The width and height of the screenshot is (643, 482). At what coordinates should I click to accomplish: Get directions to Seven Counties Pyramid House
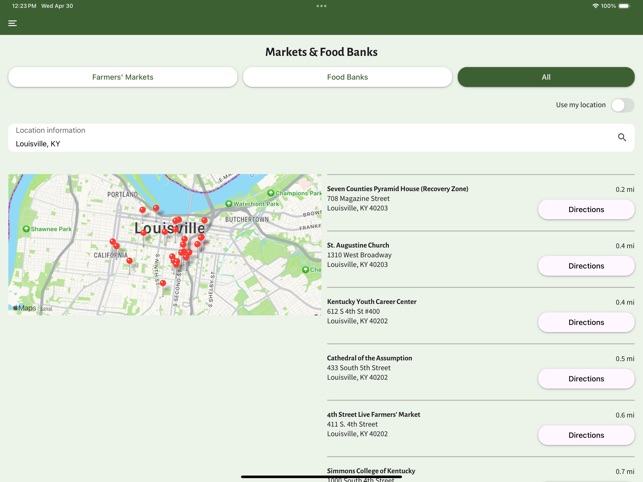[x=586, y=210]
